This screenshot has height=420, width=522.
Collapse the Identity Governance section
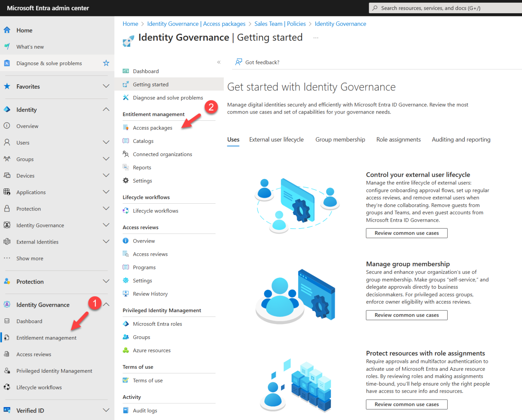(x=106, y=304)
